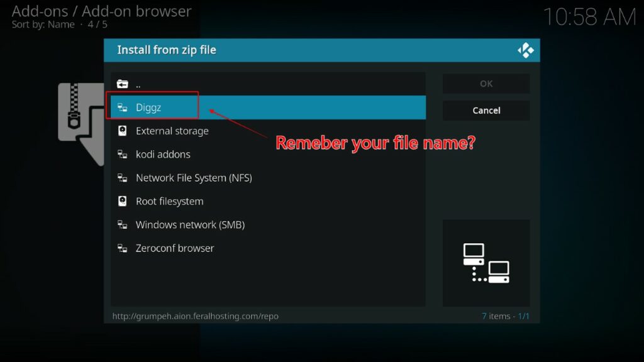This screenshot has height=362, width=644.
Task: Click the OK button
Action: (x=486, y=84)
